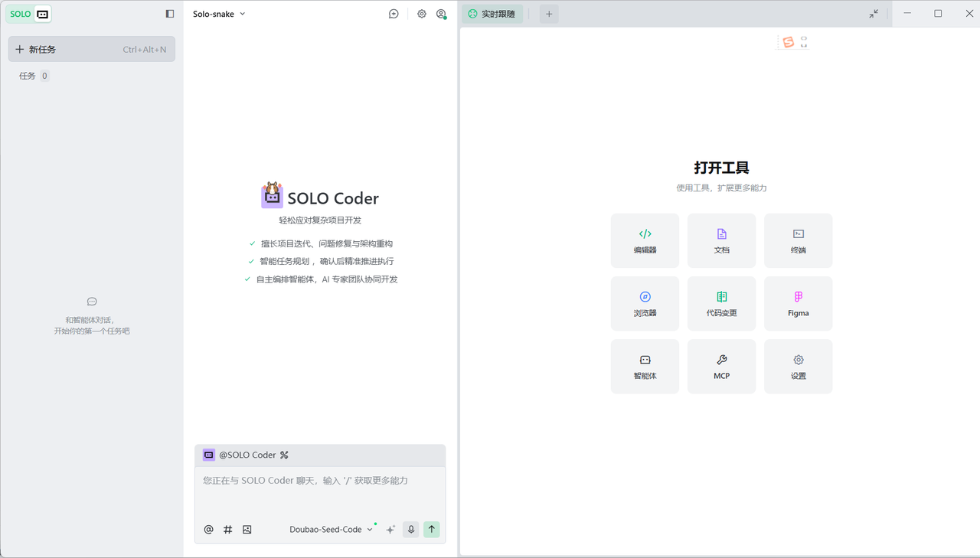980x558 pixels.
Task: Click the 打开工具 heading text
Action: coord(721,168)
